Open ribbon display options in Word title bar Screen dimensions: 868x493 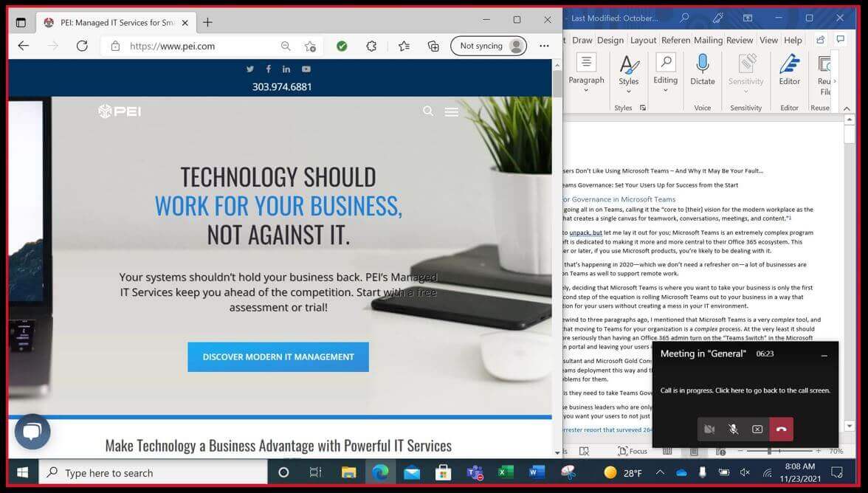pos(747,18)
